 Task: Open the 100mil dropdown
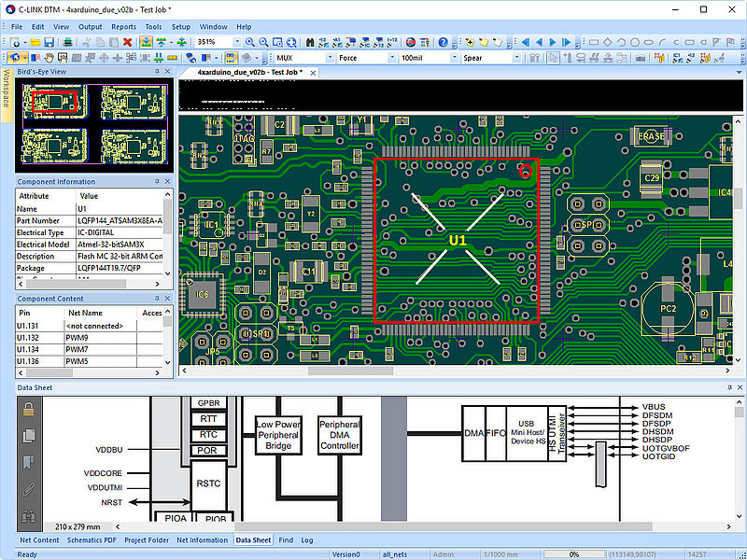click(x=454, y=58)
